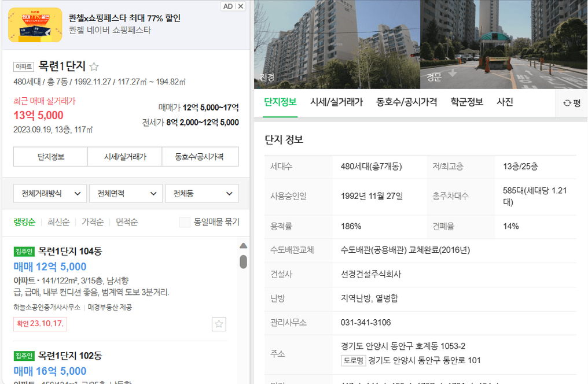Click the 13층/25층 floor value
The width and height of the screenshot is (588, 384).
click(520, 167)
